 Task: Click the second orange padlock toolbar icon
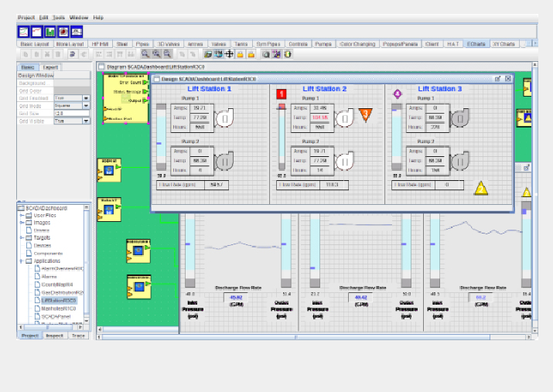251,54
